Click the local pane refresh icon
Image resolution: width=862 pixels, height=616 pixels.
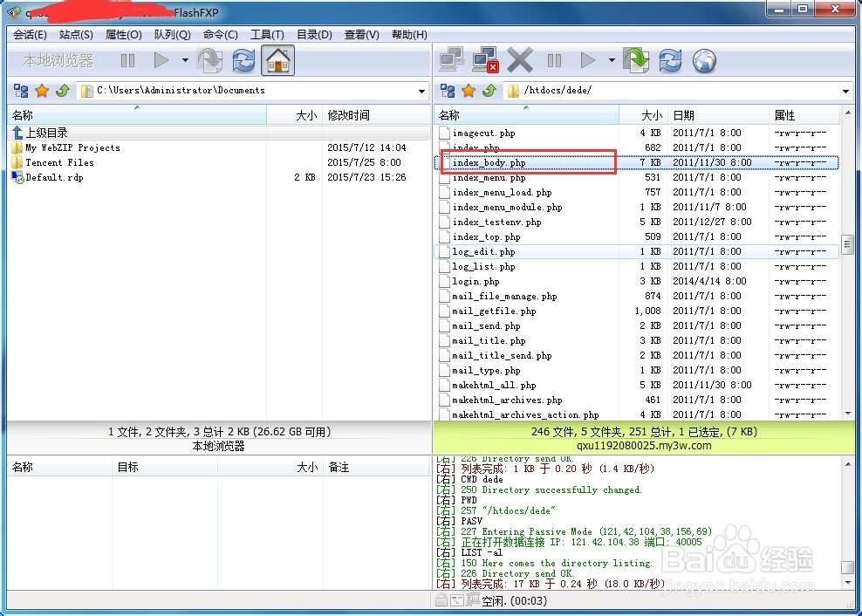tap(243, 60)
